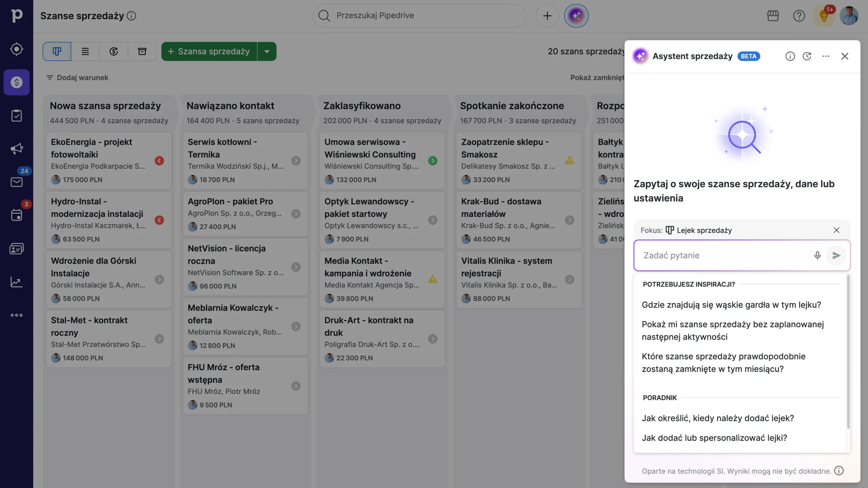Click the send arrow in assistant input

[x=836, y=255]
